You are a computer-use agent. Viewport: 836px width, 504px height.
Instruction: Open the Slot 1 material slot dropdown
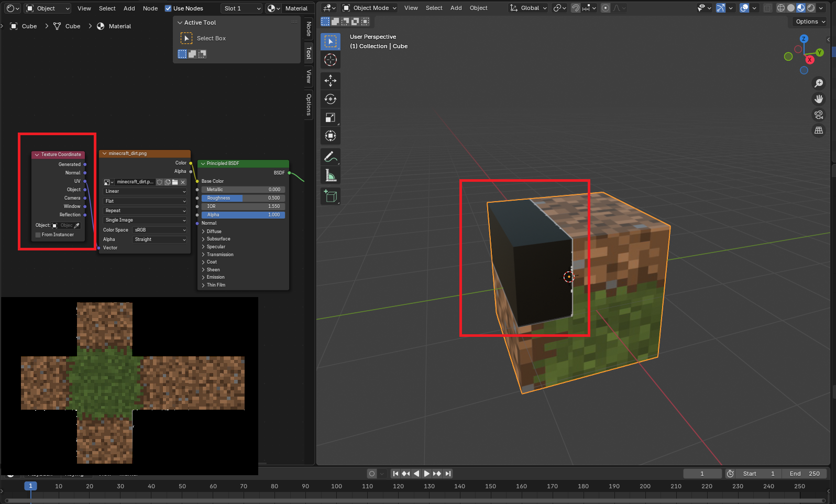tap(241, 8)
